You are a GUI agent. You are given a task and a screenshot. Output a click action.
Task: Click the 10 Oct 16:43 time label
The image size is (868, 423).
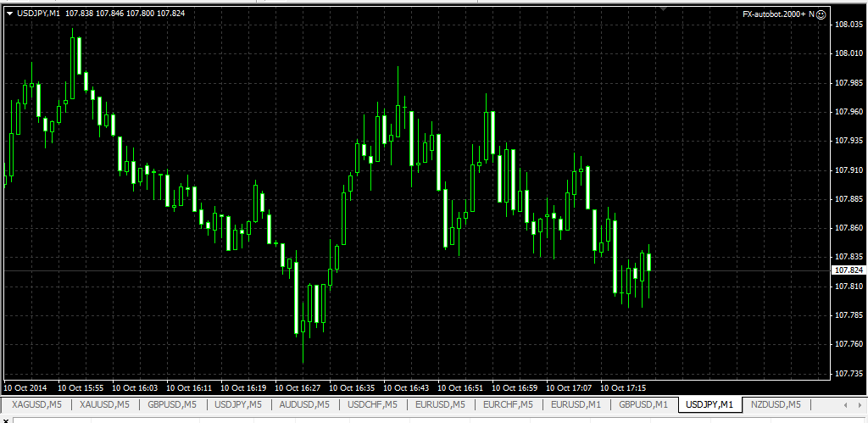pos(406,387)
